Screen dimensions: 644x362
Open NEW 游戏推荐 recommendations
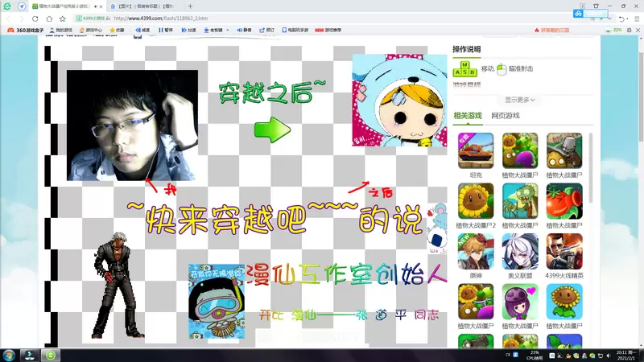click(x=328, y=30)
